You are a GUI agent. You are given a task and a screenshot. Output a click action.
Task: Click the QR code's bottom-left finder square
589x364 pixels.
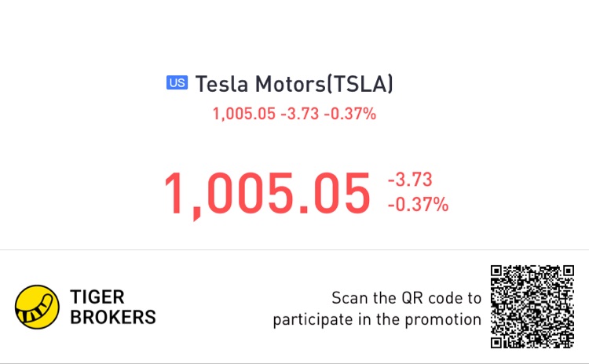[x=496, y=342]
